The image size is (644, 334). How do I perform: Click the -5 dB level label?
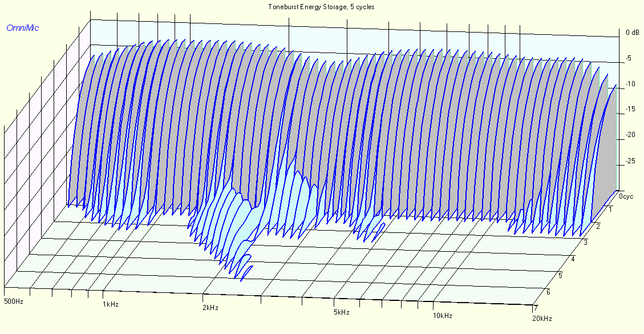coord(628,58)
